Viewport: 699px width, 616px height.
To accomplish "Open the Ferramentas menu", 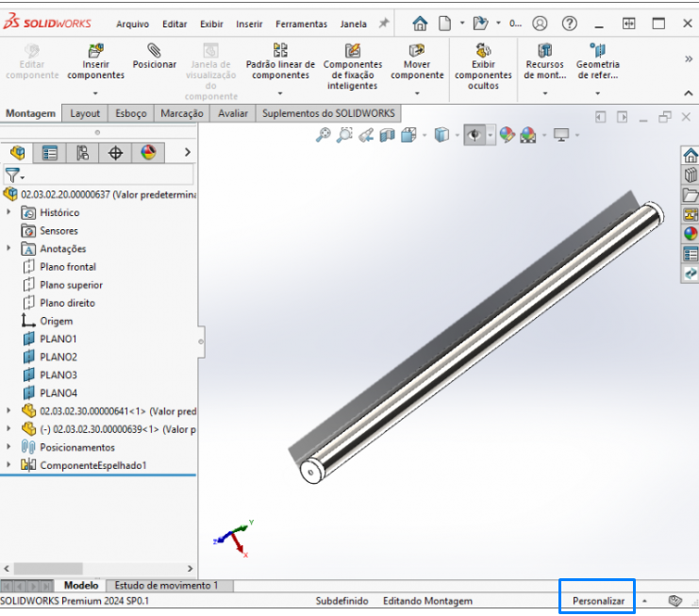I will point(301,24).
